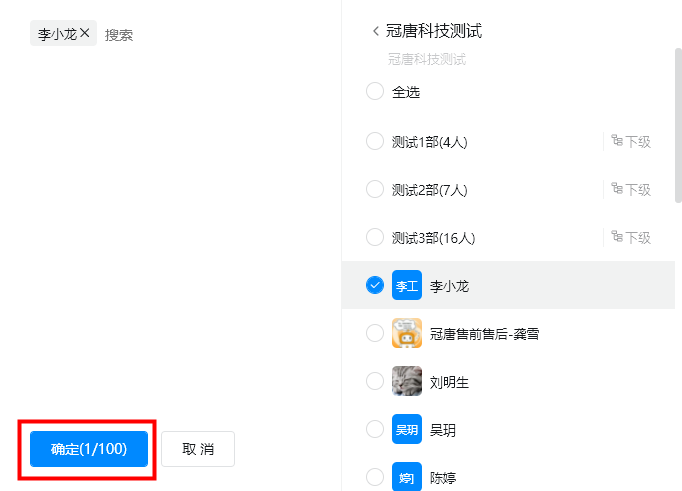Click the 婷 avatar of 陈婷
The width and height of the screenshot is (682, 491).
407,477
